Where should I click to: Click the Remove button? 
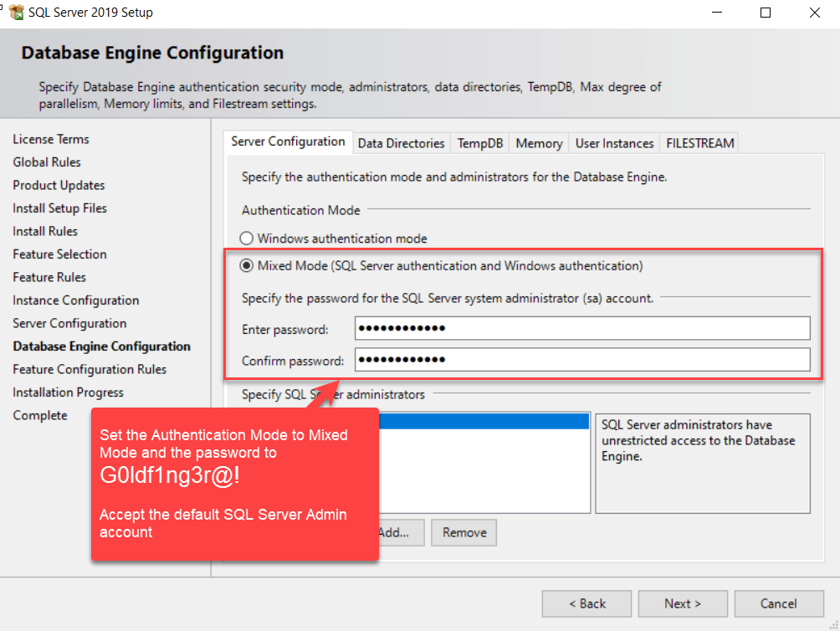464,532
